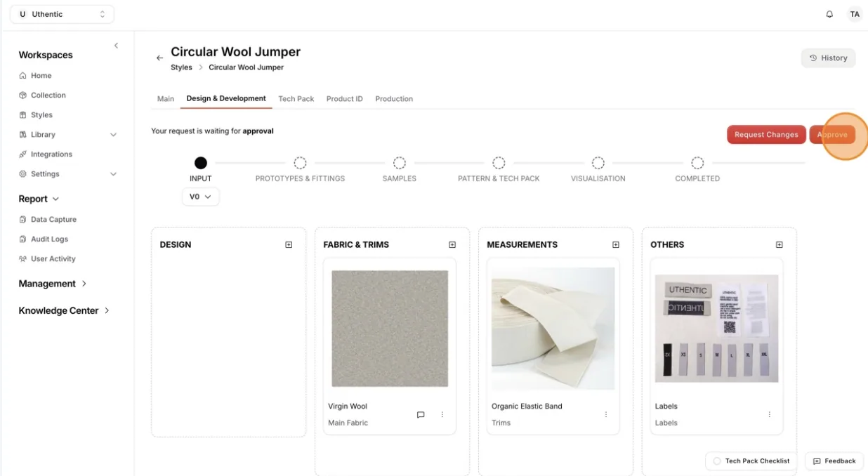Viewport: 868px width, 476px height.
Task: Open comments on the Virgin Wool card
Action: pyautogui.click(x=421, y=415)
